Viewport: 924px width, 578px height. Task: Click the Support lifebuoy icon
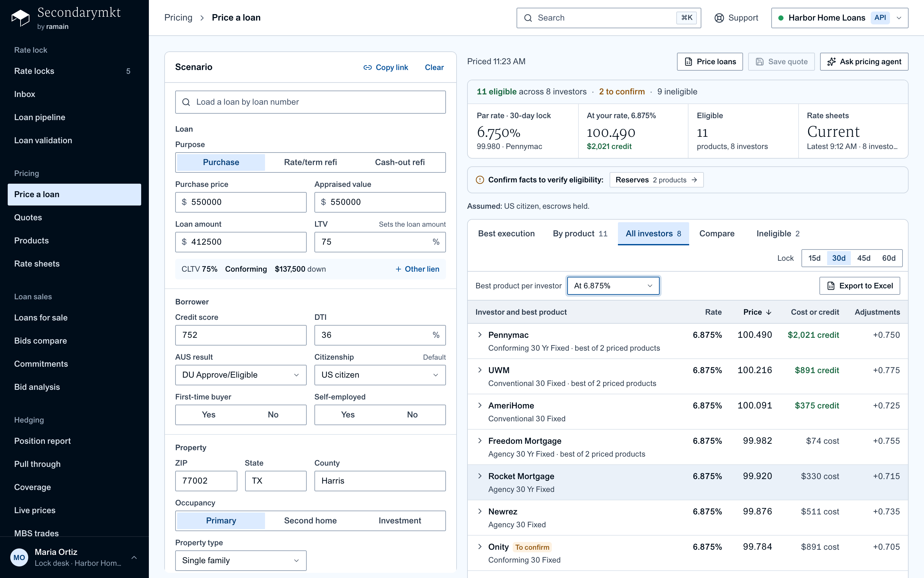(x=719, y=18)
